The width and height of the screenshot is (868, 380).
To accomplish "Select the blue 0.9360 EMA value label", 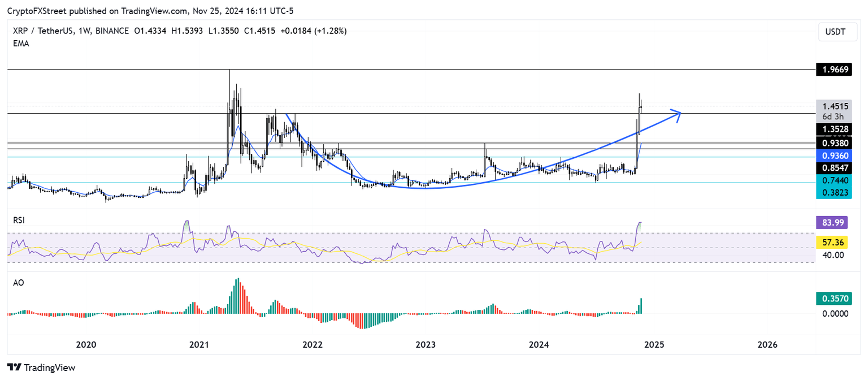I will click(833, 156).
